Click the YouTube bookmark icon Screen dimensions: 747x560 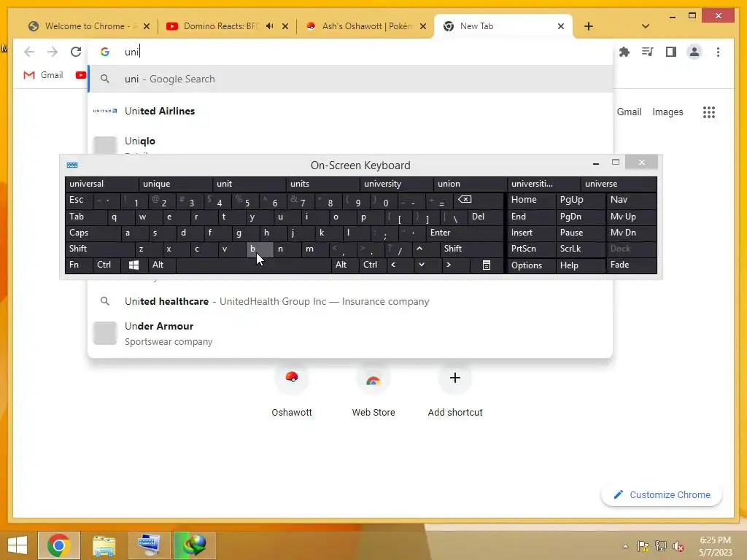(x=80, y=75)
